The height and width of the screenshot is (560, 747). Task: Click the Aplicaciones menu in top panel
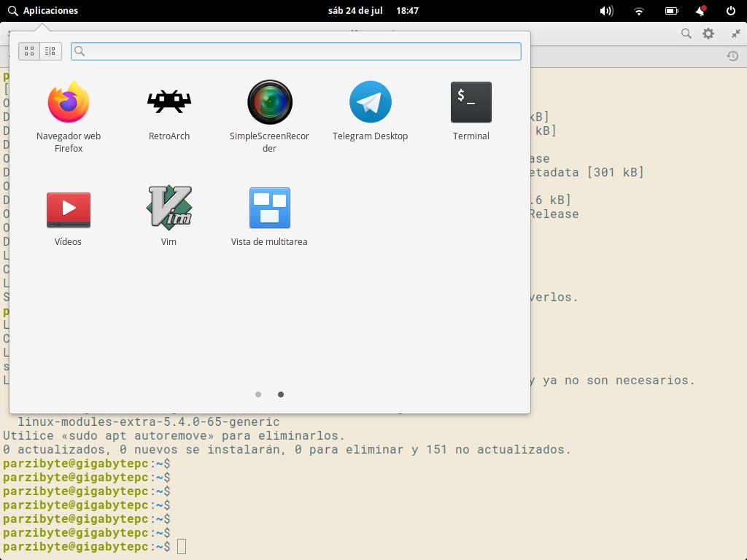[43, 10]
